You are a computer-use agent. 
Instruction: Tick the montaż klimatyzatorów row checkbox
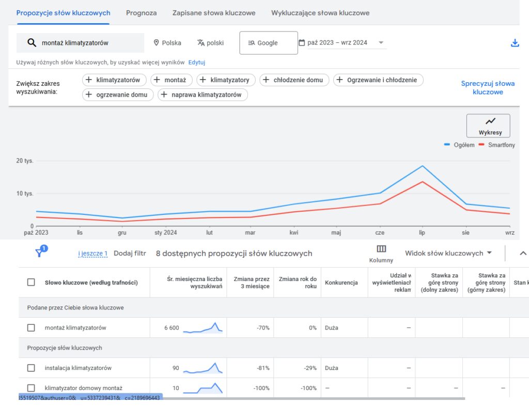coord(31,328)
